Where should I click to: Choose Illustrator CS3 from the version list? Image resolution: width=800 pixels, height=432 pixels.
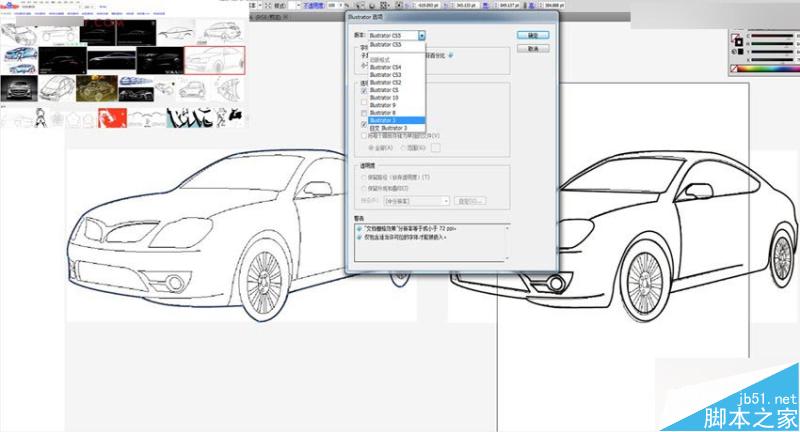[x=396, y=75]
